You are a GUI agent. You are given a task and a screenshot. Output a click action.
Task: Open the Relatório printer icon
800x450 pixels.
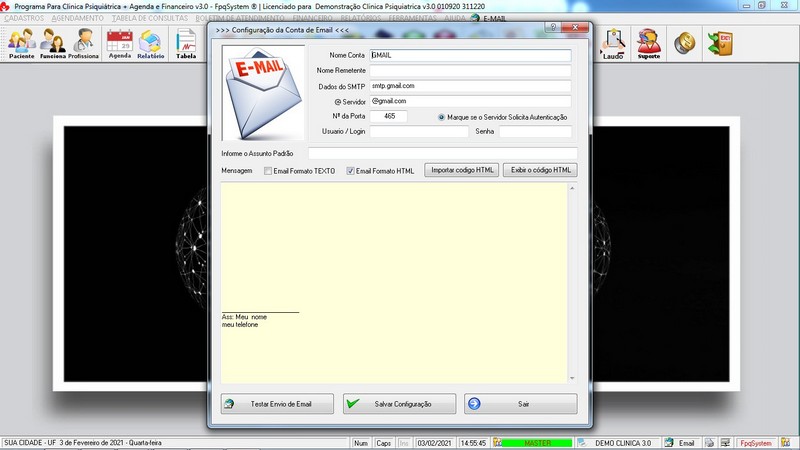point(151,43)
